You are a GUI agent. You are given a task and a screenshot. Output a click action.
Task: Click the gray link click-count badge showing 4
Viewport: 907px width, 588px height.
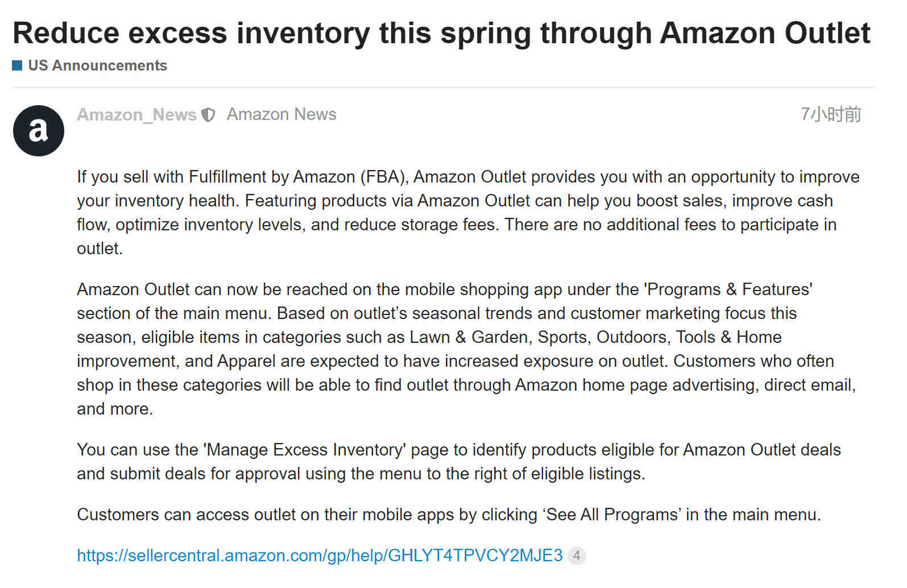(x=577, y=555)
